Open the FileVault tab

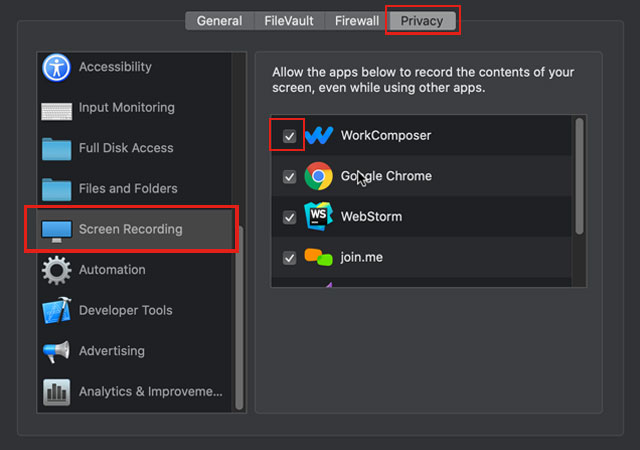click(287, 21)
